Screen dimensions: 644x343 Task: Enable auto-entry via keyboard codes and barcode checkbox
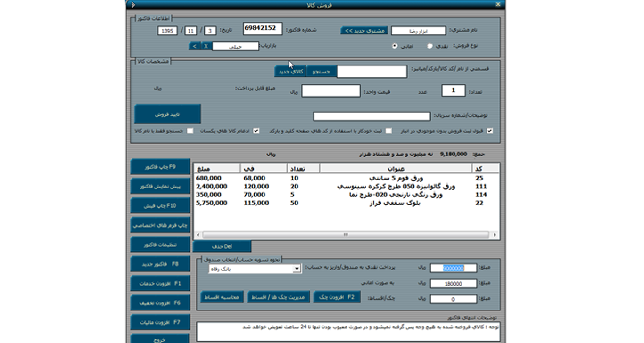pyautogui.click(x=388, y=131)
